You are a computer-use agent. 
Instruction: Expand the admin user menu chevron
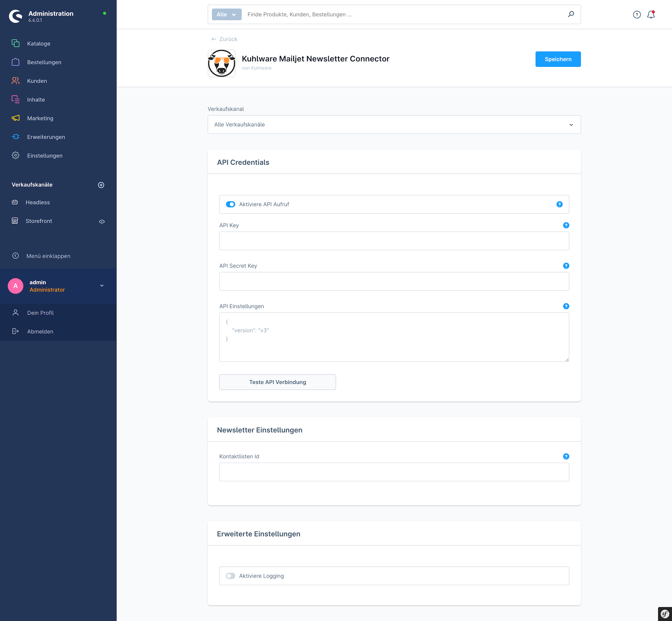click(x=102, y=285)
